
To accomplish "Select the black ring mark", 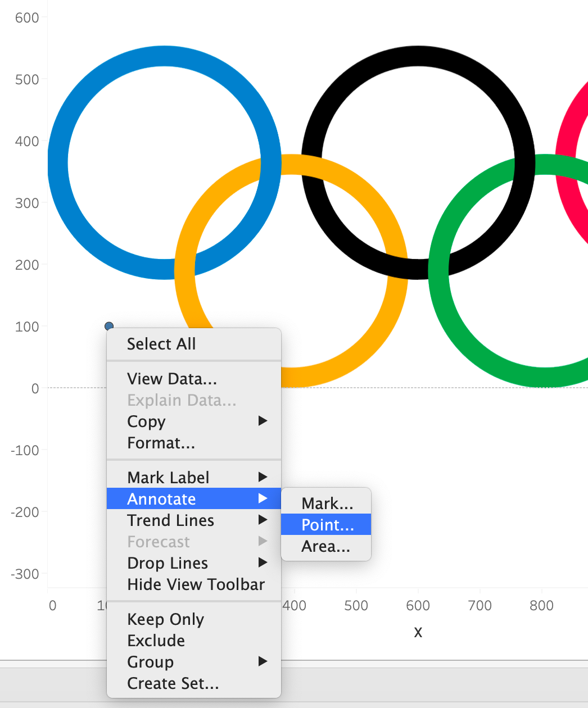I will [x=418, y=56].
